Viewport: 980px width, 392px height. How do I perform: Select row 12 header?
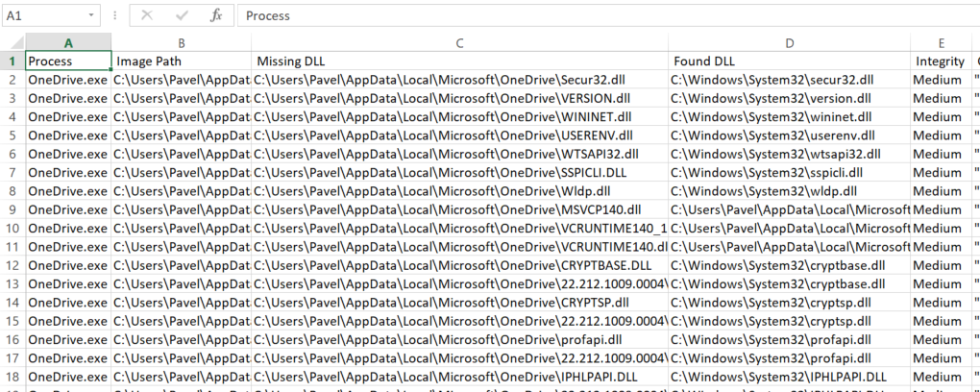[12, 265]
